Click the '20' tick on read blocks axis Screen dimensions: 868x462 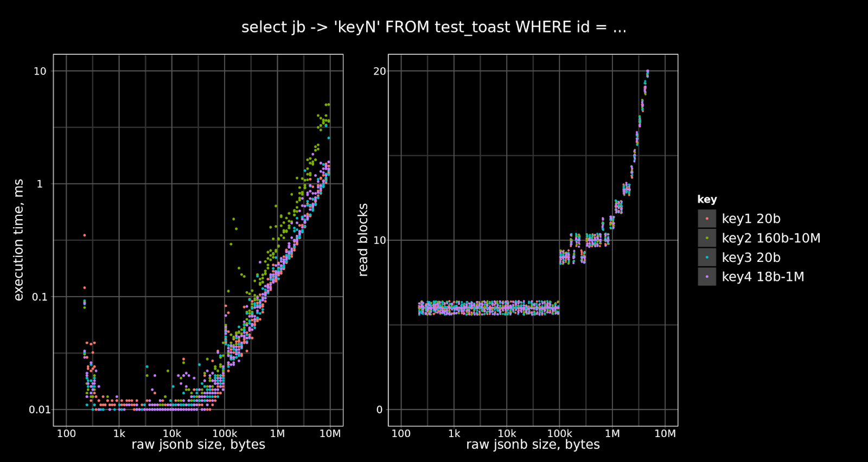pyautogui.click(x=380, y=72)
